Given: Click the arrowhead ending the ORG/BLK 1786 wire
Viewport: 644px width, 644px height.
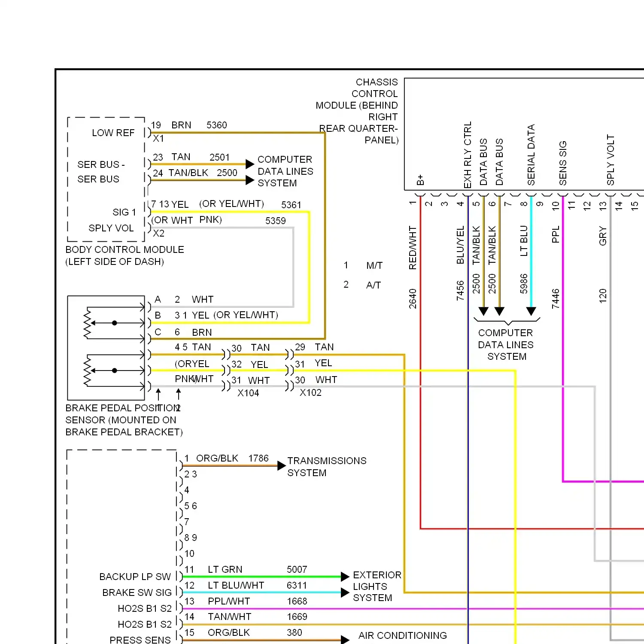Looking at the screenshot, I should (282, 465).
